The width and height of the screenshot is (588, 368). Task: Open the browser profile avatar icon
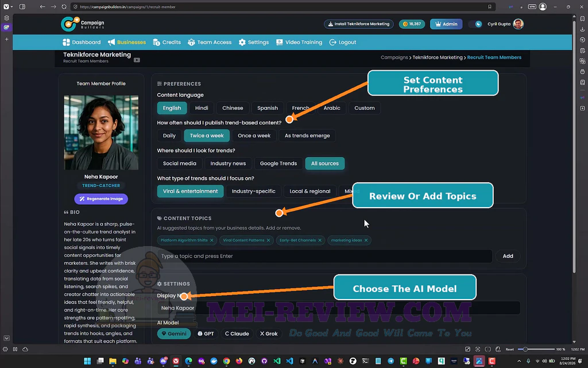543,7
